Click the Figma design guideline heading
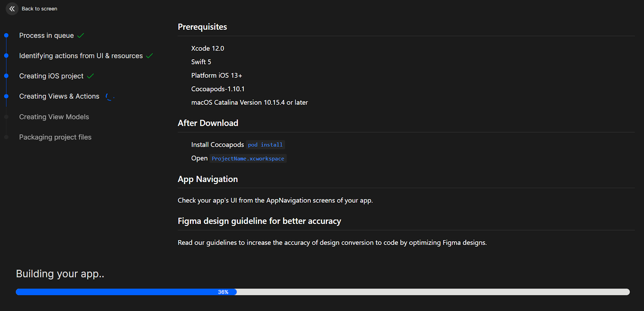644x311 pixels. (x=259, y=221)
